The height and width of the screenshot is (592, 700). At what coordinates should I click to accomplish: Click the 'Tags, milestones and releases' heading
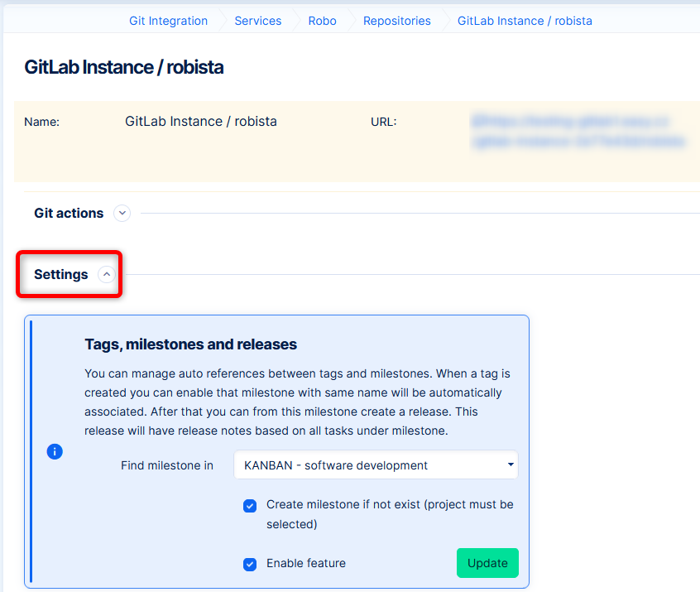point(190,344)
